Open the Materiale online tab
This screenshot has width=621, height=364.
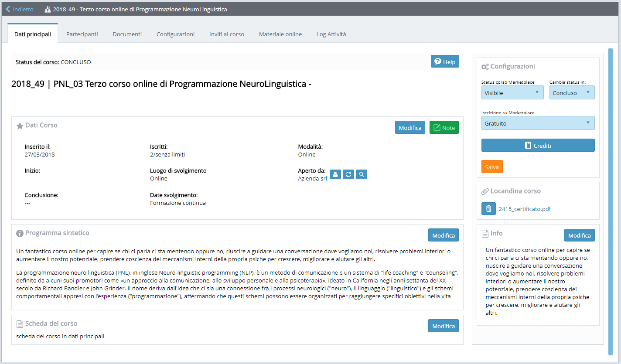pyautogui.click(x=280, y=34)
